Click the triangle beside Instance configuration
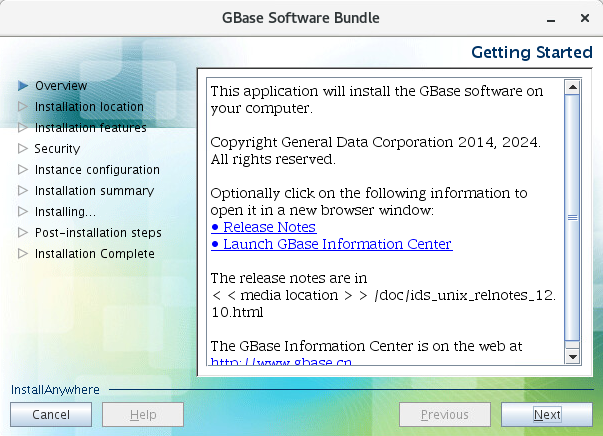This screenshot has height=436, width=603. tap(23, 170)
